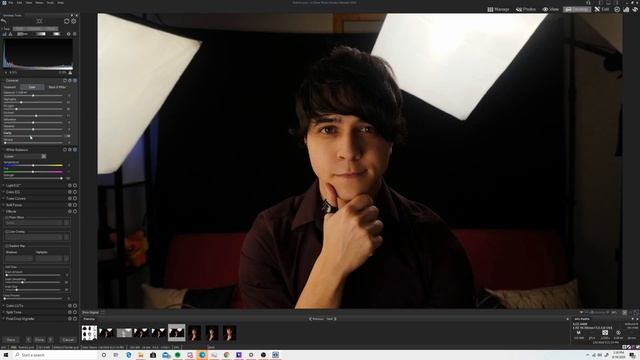Image resolution: width=640 pixels, height=360 pixels.
Task: Select the highlighted filmstrip thumbnail
Action: [177, 333]
